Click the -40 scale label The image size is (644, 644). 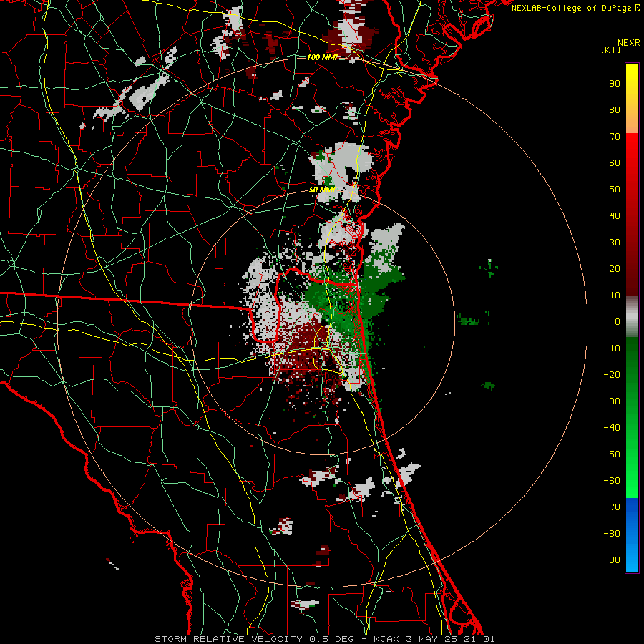click(612, 428)
